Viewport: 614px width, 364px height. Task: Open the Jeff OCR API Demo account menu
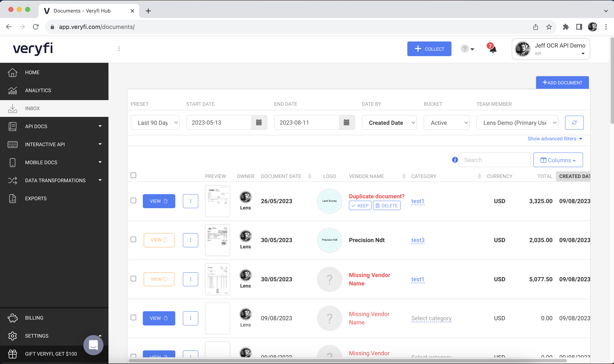pos(551,49)
